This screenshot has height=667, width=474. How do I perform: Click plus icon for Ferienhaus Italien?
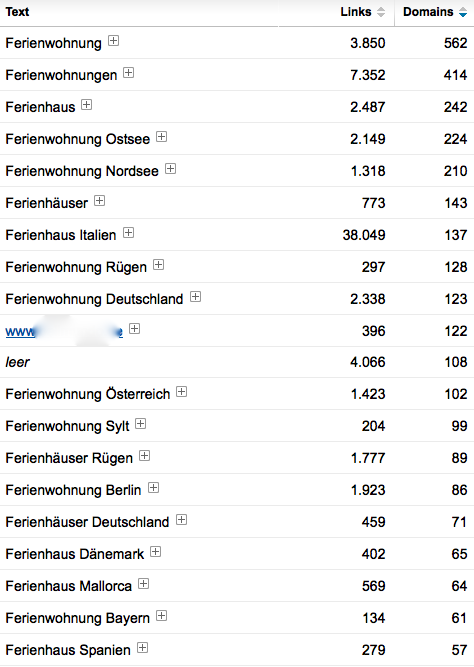point(128,233)
